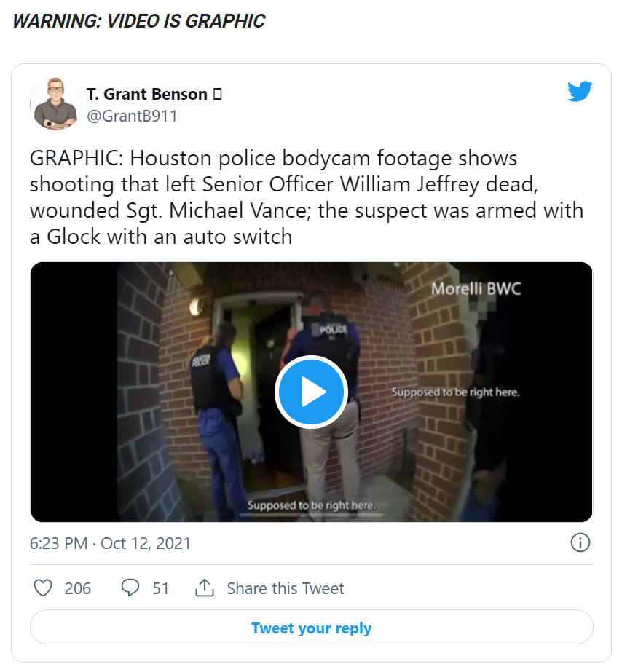Image resolution: width=622 pixels, height=672 pixels.
Task: Open the tweet info icon
Action: tap(580, 542)
